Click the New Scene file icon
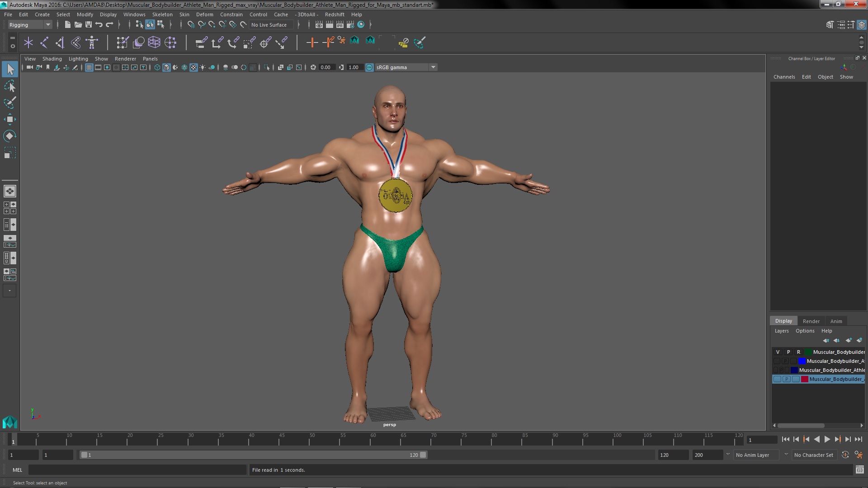The width and height of the screenshot is (868, 488). pos(68,24)
